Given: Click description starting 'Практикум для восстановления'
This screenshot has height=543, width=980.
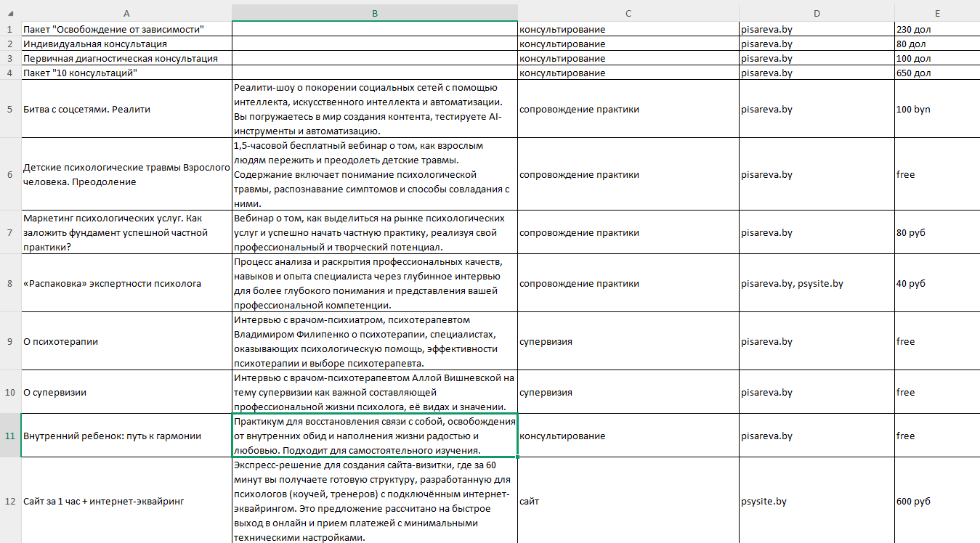Looking at the screenshot, I should tap(375, 436).
